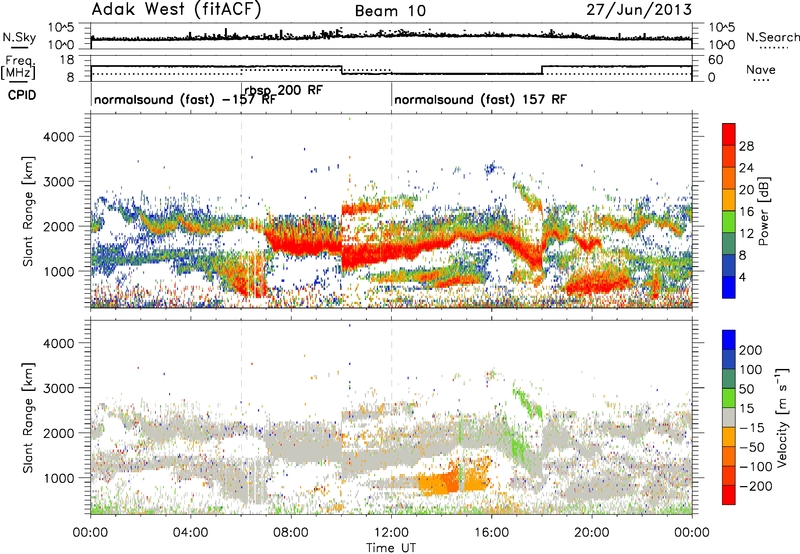Click the light green 12-16 dB Power colorbar segment
The width and height of the screenshot is (800, 554).
(729, 221)
